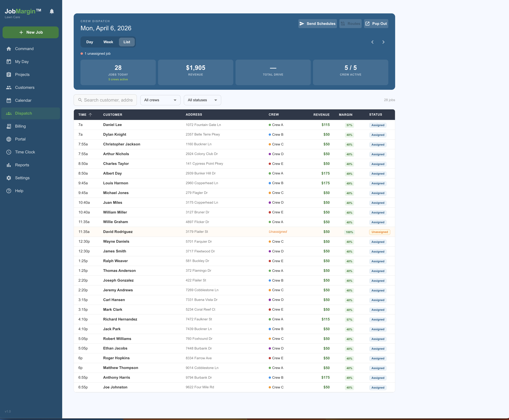This screenshot has width=509, height=420.
Task: Open the All crews dropdown
Action: point(160,100)
